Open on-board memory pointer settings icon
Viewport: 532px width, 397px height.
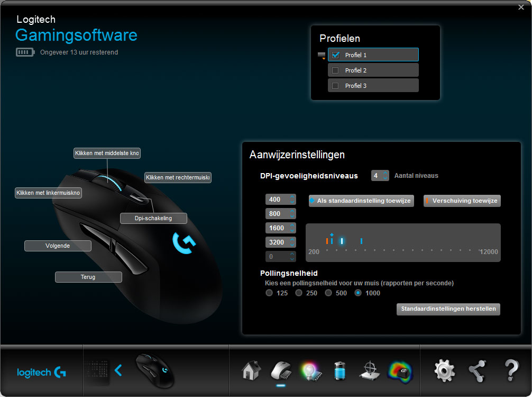point(281,371)
